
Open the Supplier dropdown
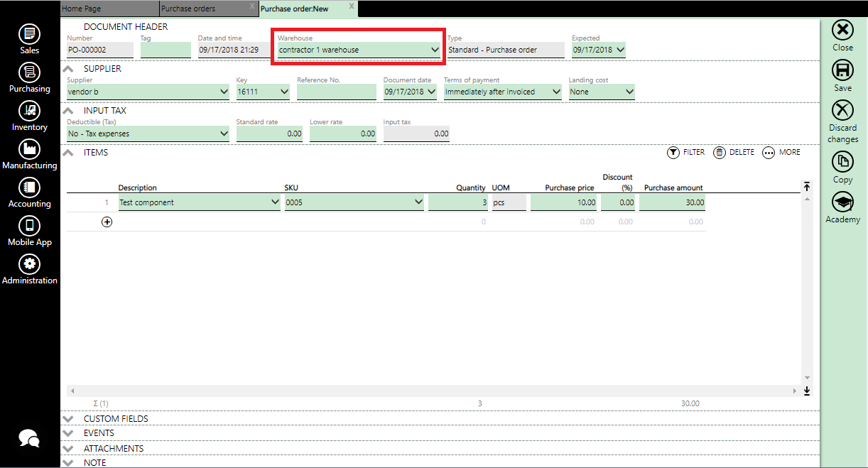tap(224, 92)
